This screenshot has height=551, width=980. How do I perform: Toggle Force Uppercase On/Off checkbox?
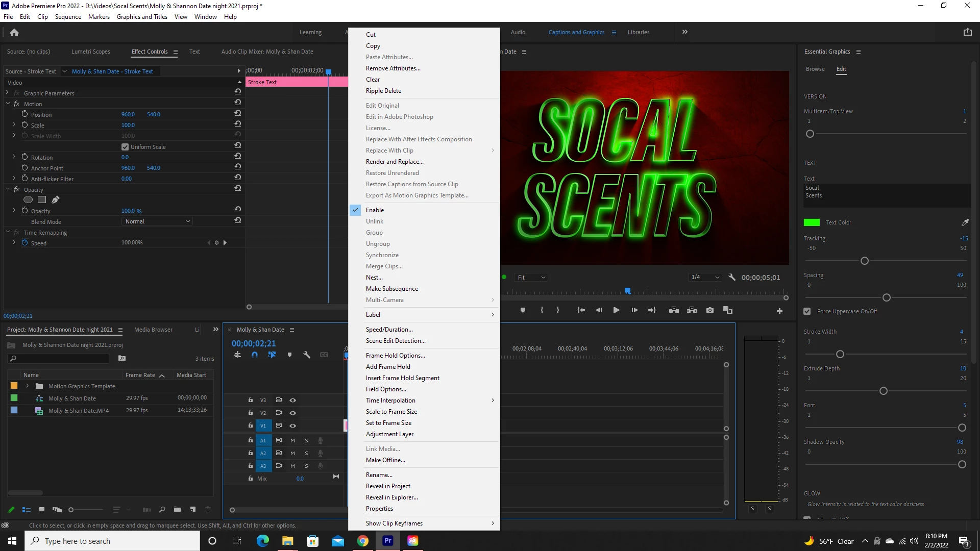(807, 311)
